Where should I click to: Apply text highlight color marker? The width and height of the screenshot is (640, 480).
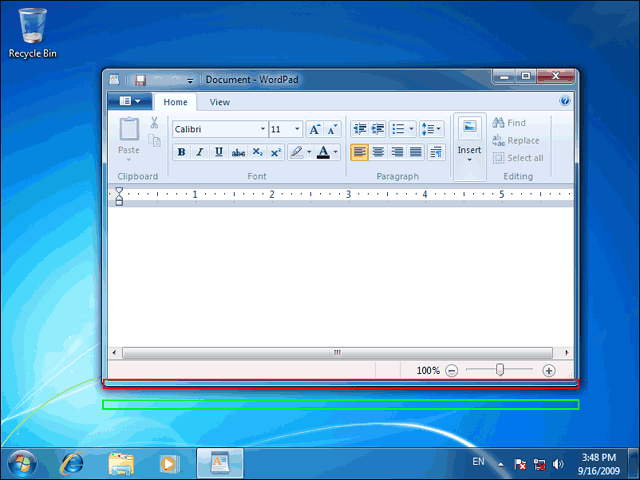(x=297, y=152)
